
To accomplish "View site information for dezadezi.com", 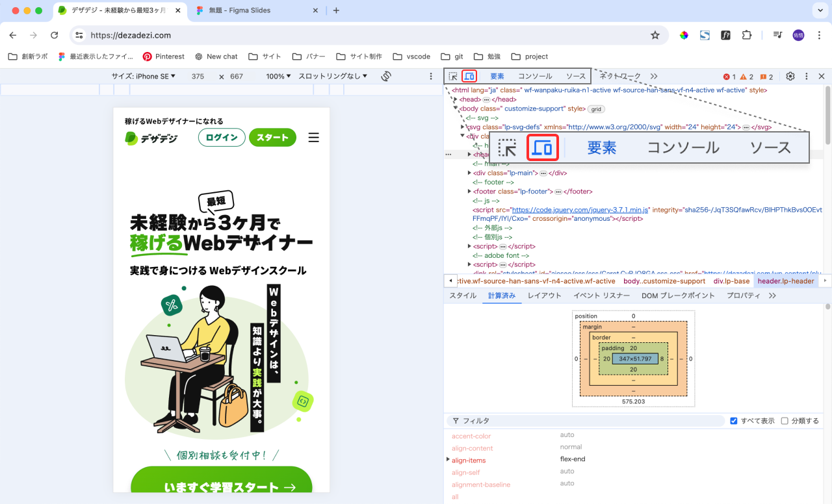I will [x=79, y=35].
